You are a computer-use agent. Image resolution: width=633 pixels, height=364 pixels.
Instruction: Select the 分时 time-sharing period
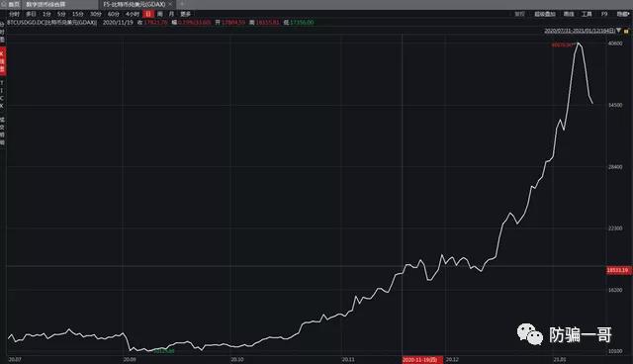pyautogui.click(x=14, y=14)
